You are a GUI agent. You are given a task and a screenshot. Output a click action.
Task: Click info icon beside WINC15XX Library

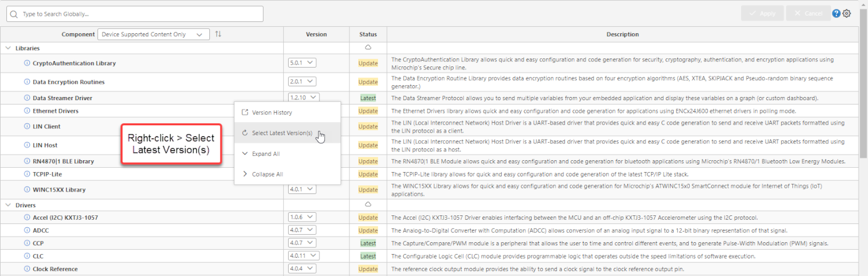(27, 190)
